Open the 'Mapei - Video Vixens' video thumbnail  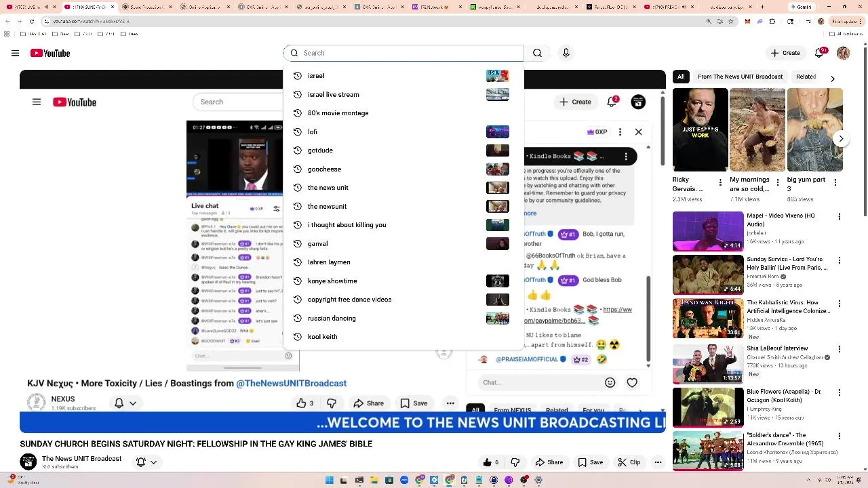point(708,231)
